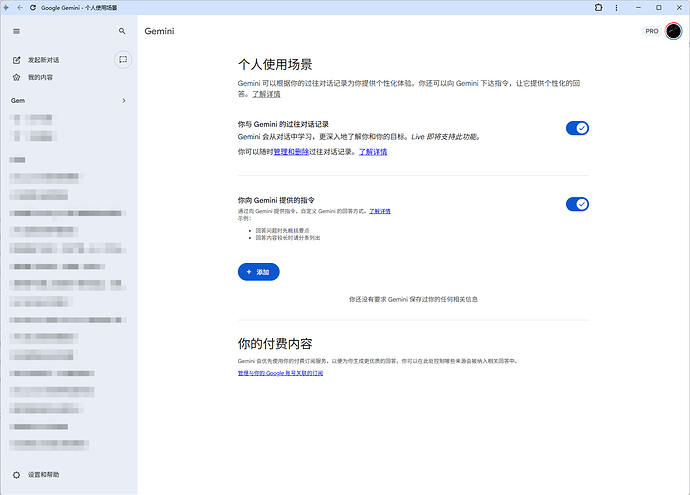
Task: Open 设置和帮助 menu
Action: click(44, 475)
